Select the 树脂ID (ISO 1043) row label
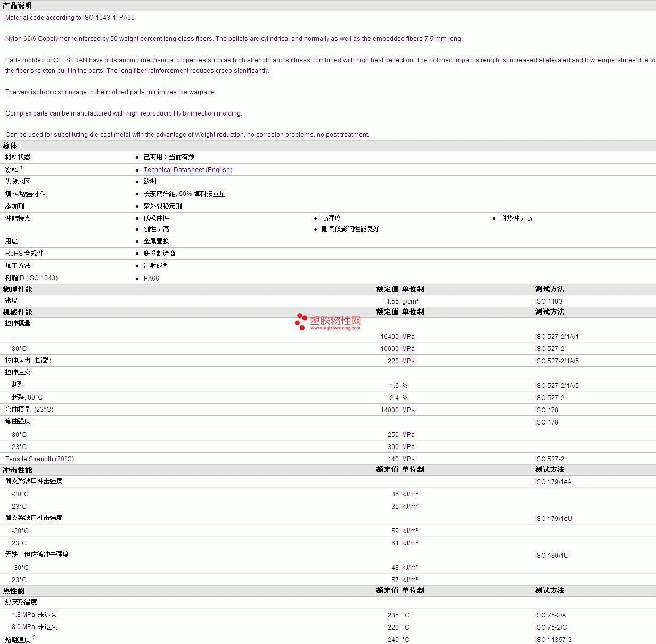This screenshot has height=644, width=656. [31, 278]
